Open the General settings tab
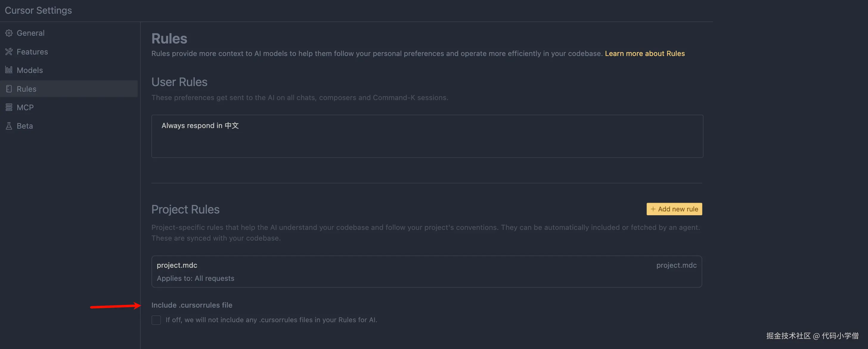The height and width of the screenshot is (349, 868). [x=30, y=33]
